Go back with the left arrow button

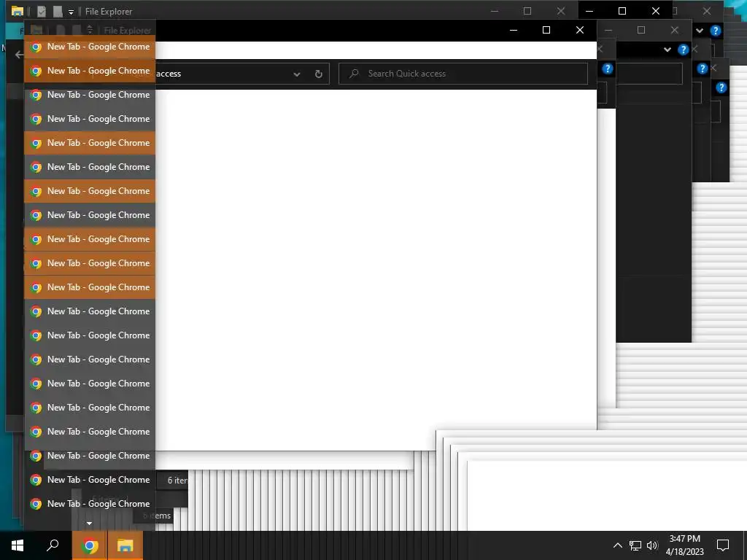pyautogui.click(x=18, y=55)
